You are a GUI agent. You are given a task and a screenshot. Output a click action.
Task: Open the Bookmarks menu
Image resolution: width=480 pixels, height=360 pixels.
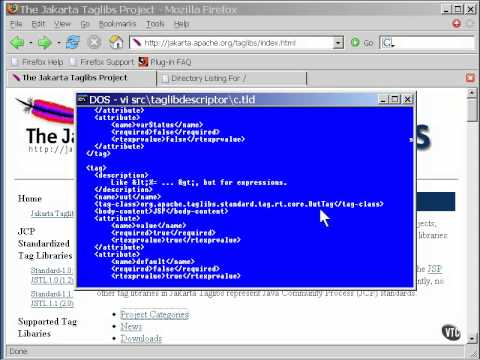(117, 24)
